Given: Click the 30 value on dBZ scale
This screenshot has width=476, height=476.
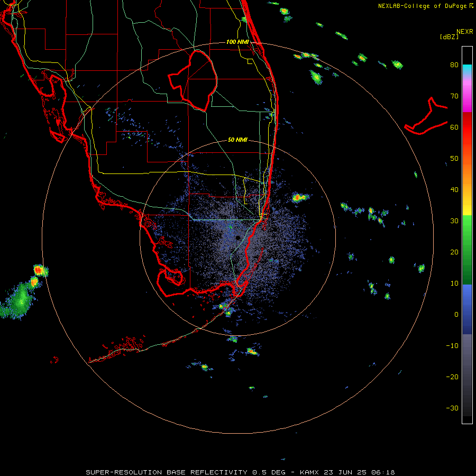Looking at the screenshot, I should point(454,221).
